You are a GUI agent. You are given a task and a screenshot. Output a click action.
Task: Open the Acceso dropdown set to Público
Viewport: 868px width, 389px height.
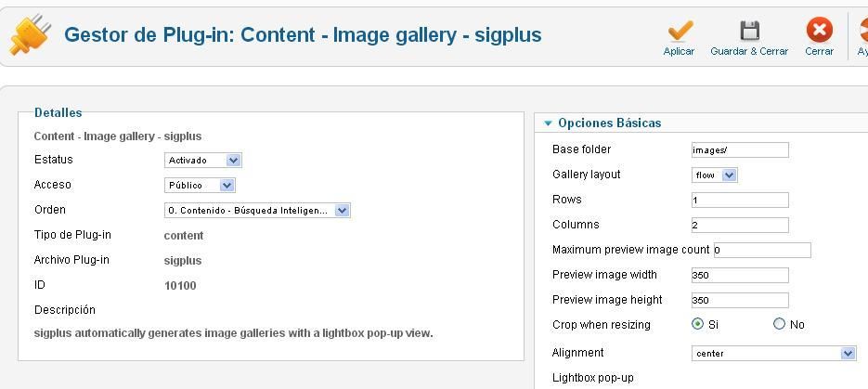200,186
